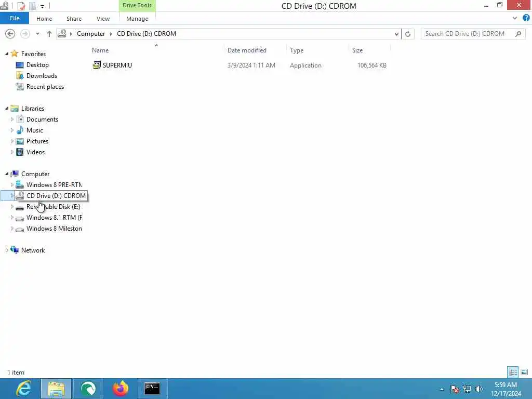Open Customize Quick Access Toolbar dropdown

pyautogui.click(x=42, y=6)
